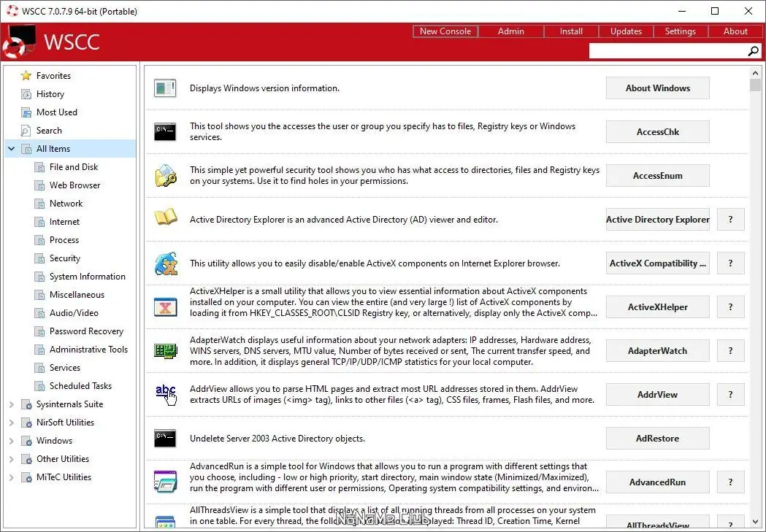Click the About Windows tool icon
This screenshot has height=532, width=766.
(165, 88)
